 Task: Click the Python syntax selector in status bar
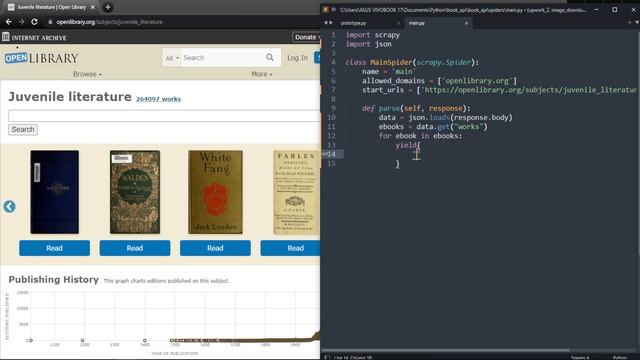[620, 358]
